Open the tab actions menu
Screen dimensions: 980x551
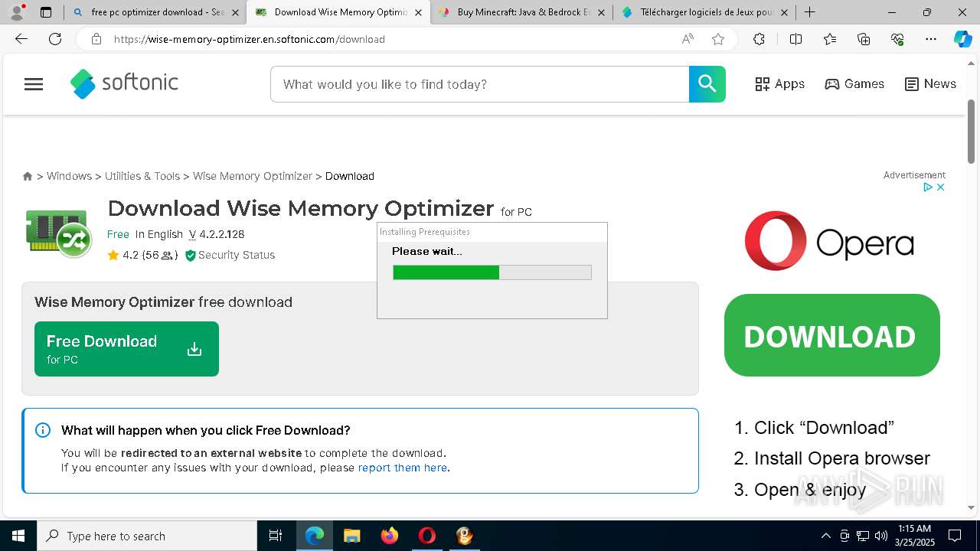tap(46, 12)
